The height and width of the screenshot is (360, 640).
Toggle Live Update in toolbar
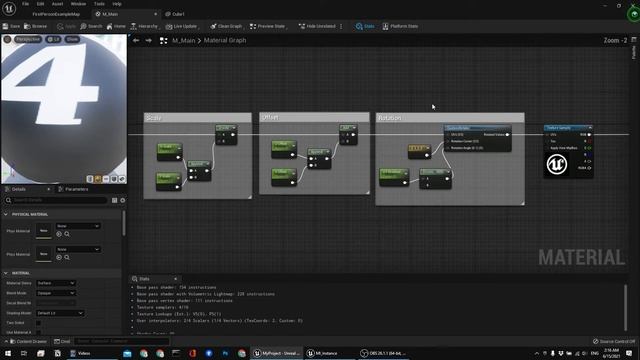pos(182,26)
